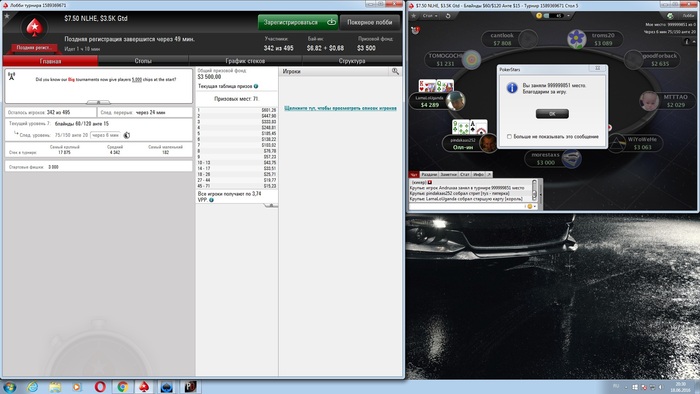Click the refresh/replay icon on table toolbar
The image size is (700, 394).
pyautogui.click(x=448, y=16)
